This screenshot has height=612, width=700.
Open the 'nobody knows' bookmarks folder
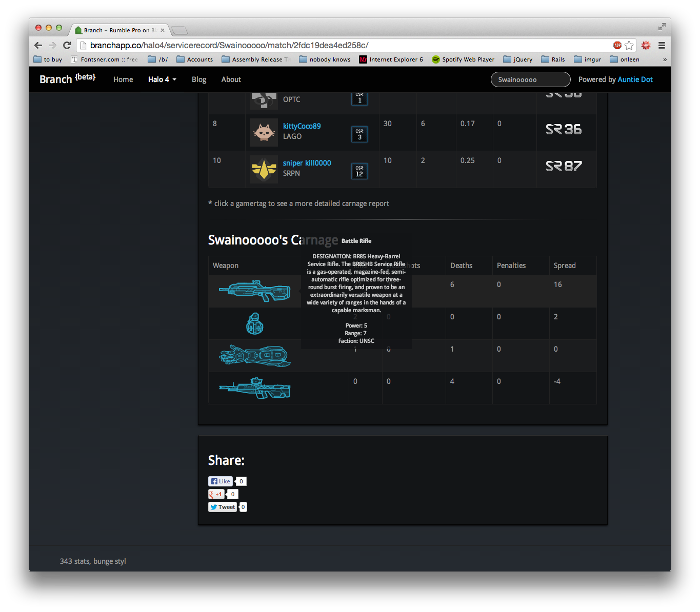[325, 59]
